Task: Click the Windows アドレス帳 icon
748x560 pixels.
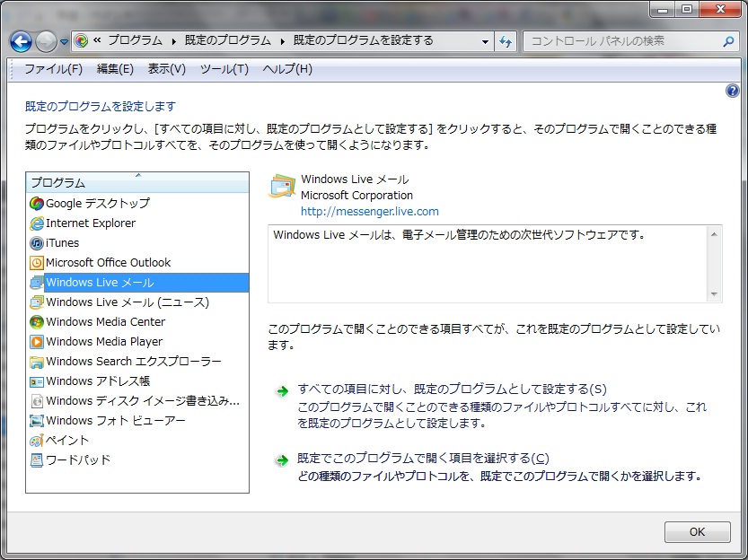Action: pos(36,381)
